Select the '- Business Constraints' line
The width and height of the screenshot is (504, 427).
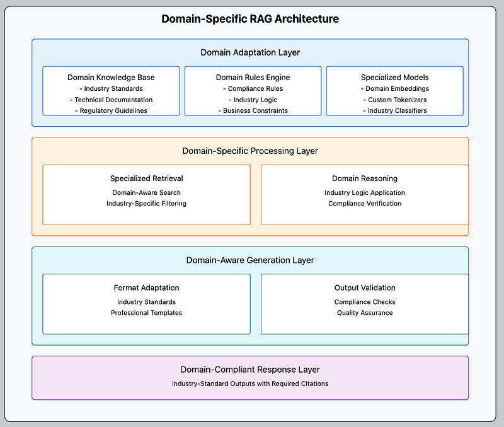pyautogui.click(x=253, y=110)
